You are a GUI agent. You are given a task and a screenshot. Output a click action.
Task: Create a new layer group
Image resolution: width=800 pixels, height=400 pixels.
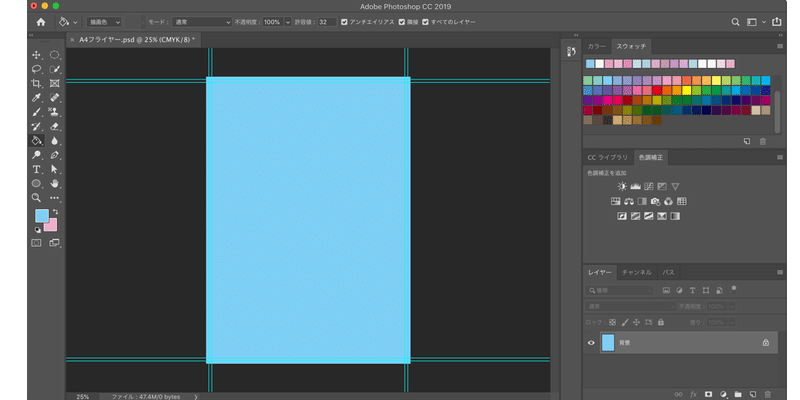(x=738, y=394)
